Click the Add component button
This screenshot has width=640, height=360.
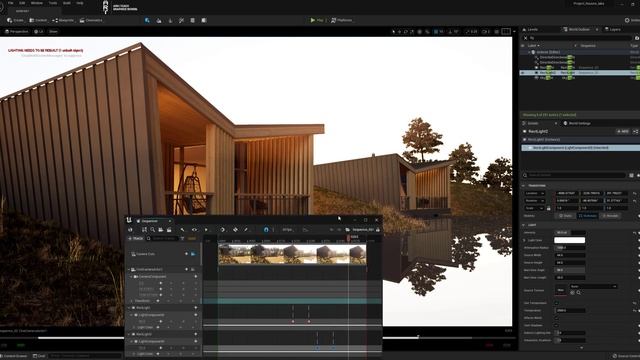622,131
